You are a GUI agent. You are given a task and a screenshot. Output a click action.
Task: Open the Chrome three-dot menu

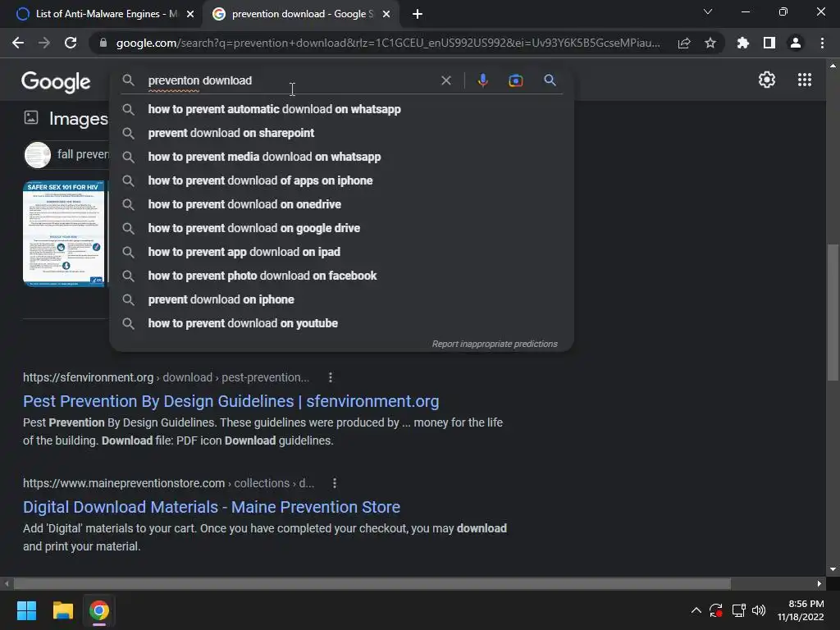(x=822, y=43)
